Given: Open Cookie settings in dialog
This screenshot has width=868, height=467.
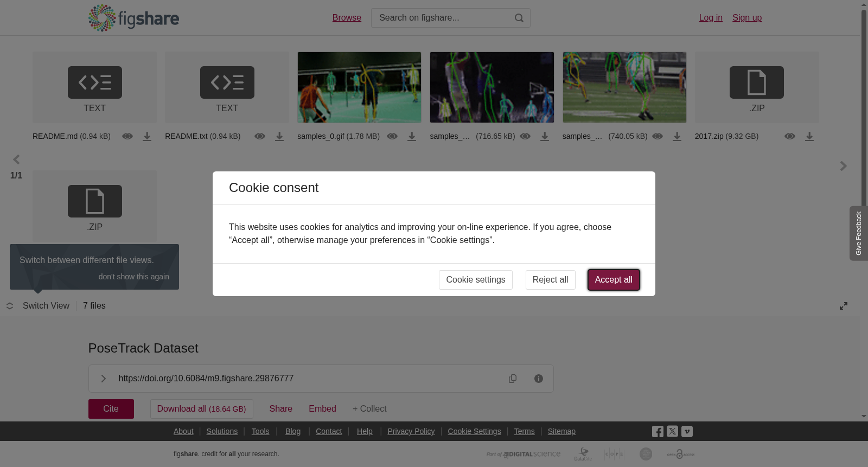Looking at the screenshot, I should (476, 280).
